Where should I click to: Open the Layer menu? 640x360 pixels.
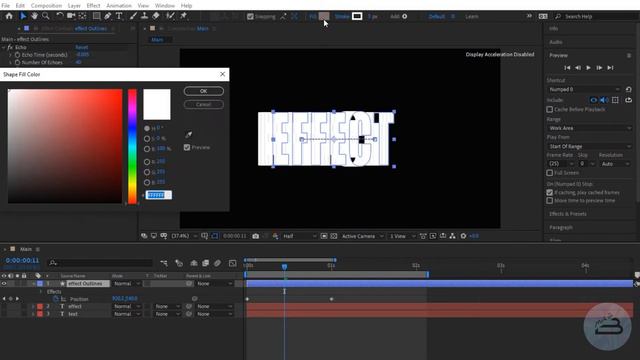[x=74, y=5]
